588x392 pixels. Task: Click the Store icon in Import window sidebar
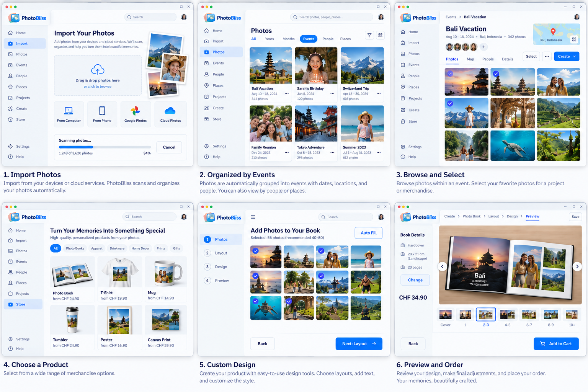click(x=10, y=119)
